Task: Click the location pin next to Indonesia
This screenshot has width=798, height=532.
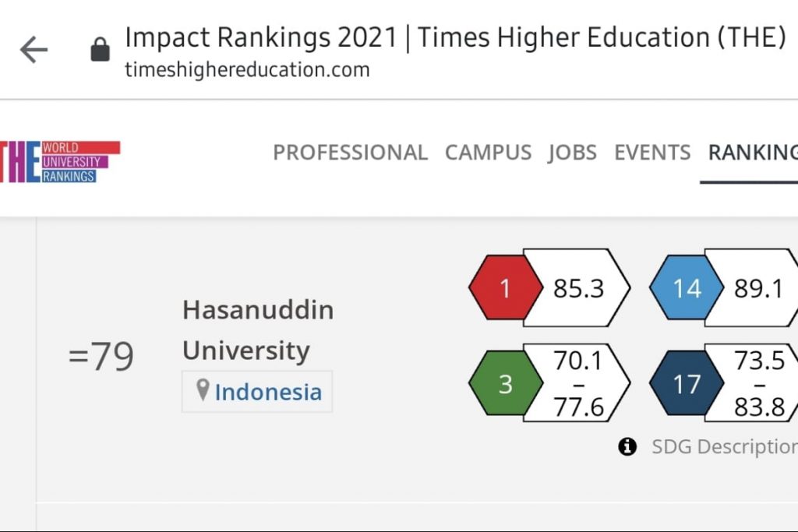Action: (x=203, y=392)
